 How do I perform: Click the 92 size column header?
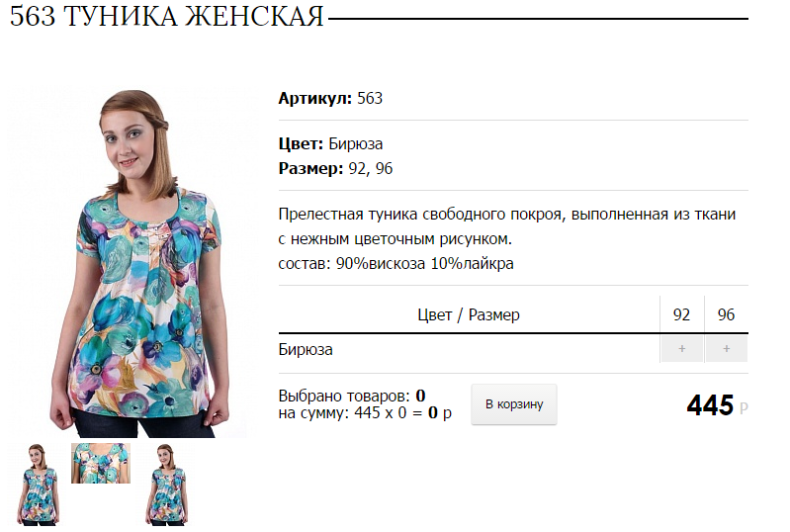click(681, 314)
